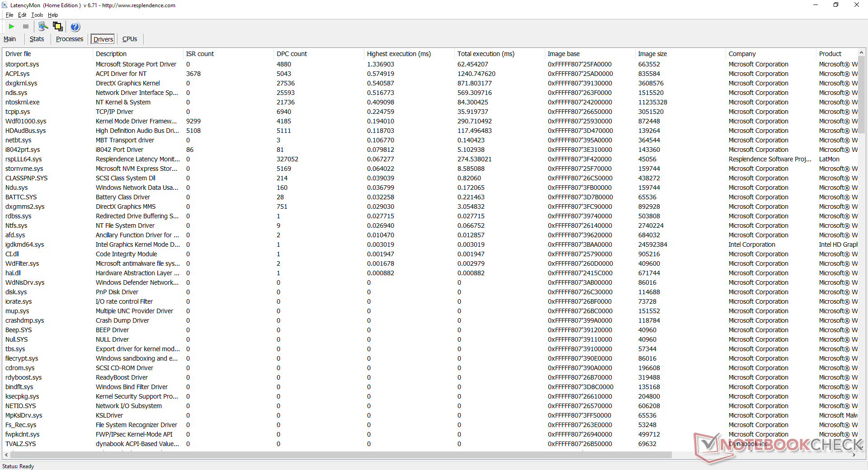868x470 pixels.
Task: Select the Drivers tab
Action: pyautogui.click(x=103, y=39)
